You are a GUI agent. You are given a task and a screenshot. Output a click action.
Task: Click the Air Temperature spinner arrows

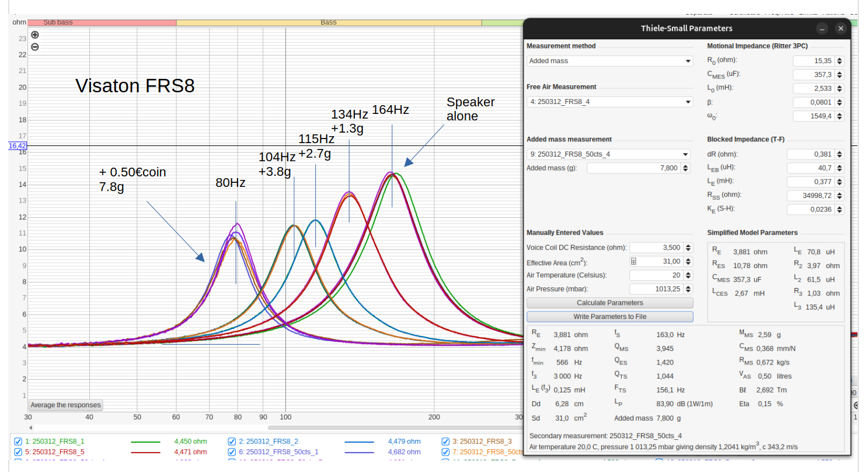[688, 275]
